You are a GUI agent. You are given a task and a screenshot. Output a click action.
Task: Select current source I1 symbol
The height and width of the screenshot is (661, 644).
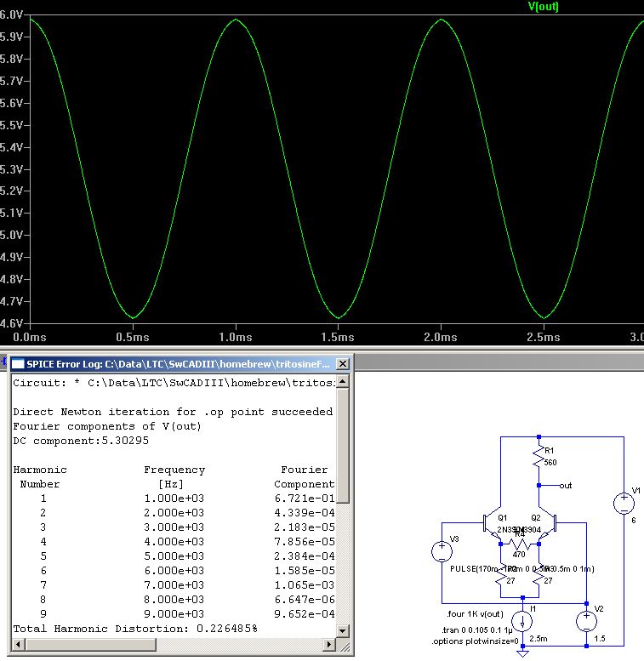tap(520, 621)
